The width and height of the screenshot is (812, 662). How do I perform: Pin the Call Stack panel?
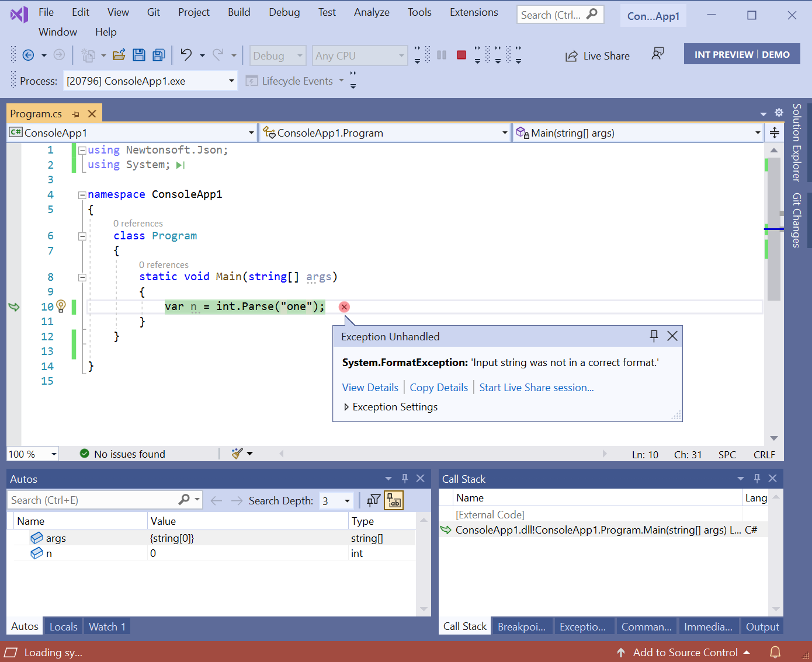click(x=757, y=479)
